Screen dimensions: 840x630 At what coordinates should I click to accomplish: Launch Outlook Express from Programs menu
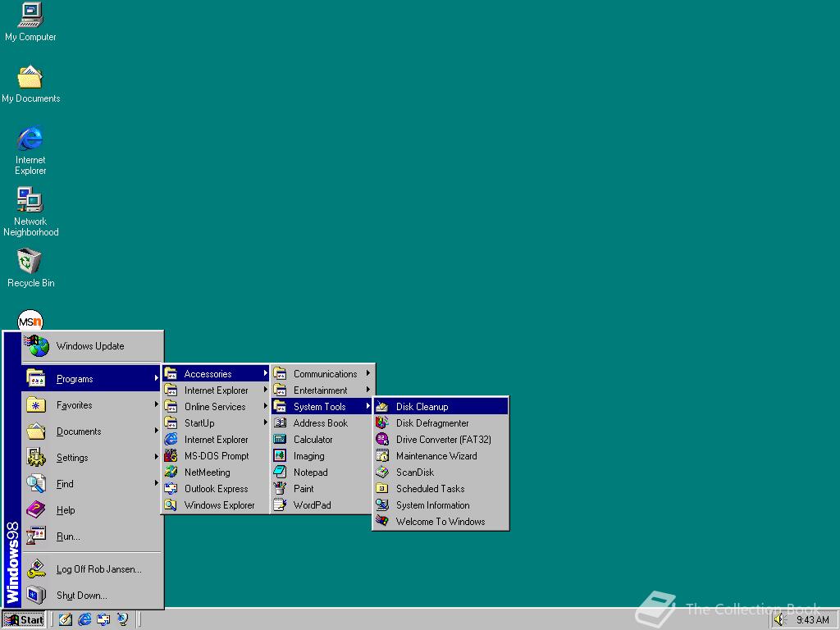(x=216, y=489)
